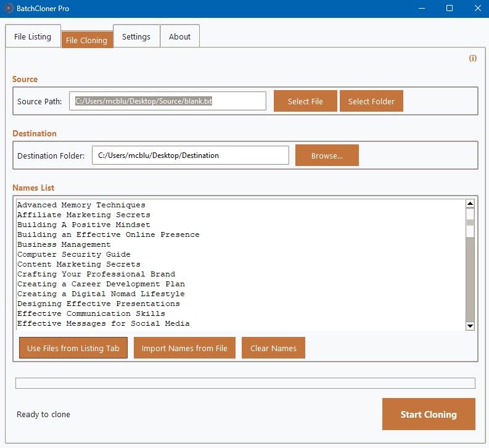Open the About tab

click(x=179, y=36)
